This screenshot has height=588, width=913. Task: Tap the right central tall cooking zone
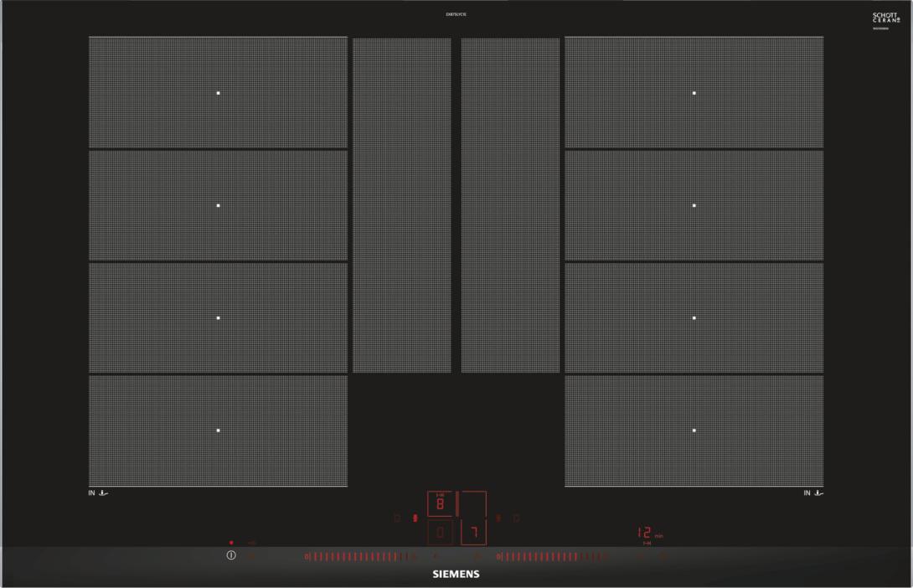click(x=510, y=205)
